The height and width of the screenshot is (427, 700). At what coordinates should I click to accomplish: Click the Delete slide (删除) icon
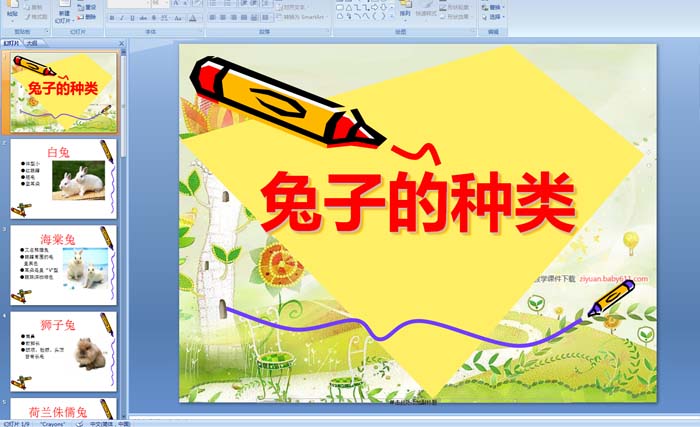coord(80,17)
